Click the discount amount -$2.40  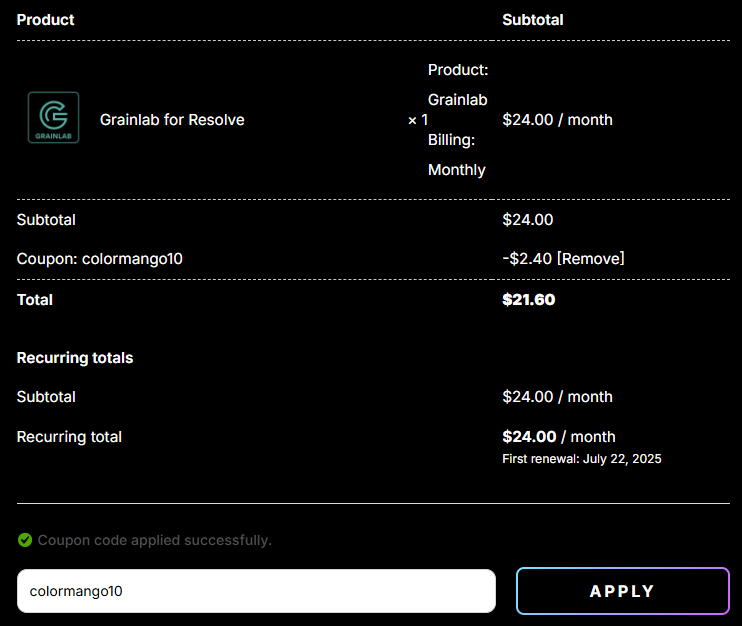click(x=527, y=258)
